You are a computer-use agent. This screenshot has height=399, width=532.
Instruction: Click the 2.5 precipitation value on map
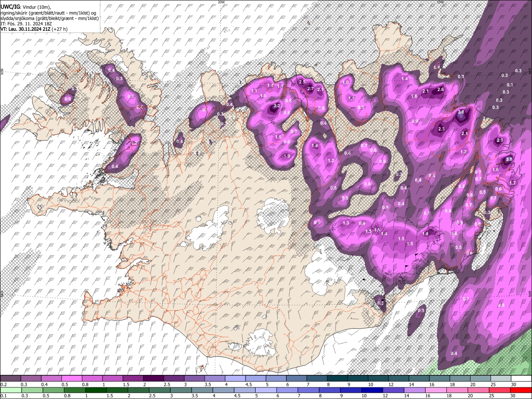pos(302,82)
